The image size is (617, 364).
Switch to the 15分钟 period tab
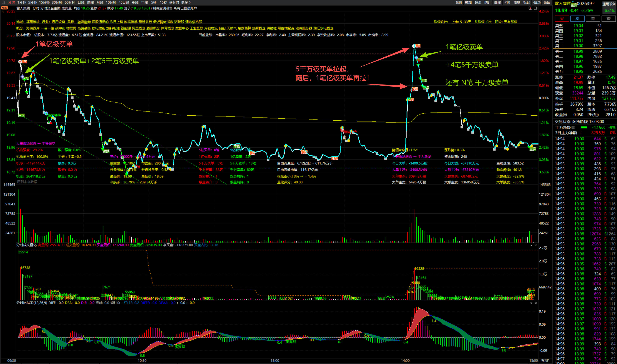[44, 2]
